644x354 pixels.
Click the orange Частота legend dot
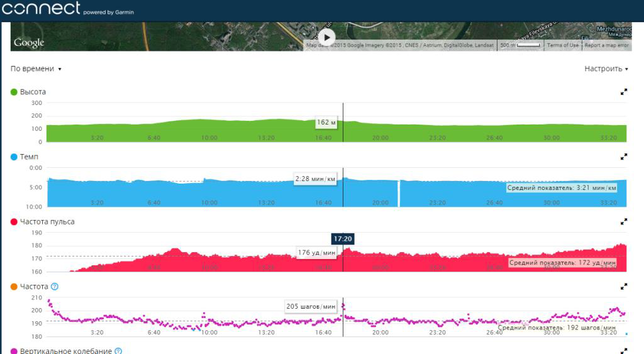(x=14, y=287)
